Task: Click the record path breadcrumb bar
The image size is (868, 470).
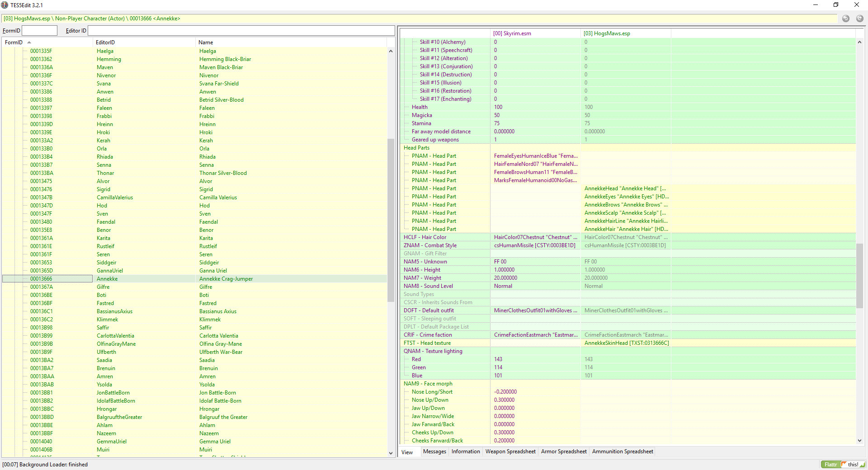Action: coord(420,19)
